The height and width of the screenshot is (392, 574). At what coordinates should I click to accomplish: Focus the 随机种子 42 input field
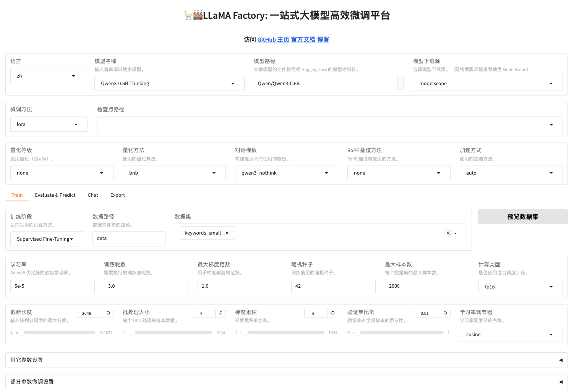333,286
